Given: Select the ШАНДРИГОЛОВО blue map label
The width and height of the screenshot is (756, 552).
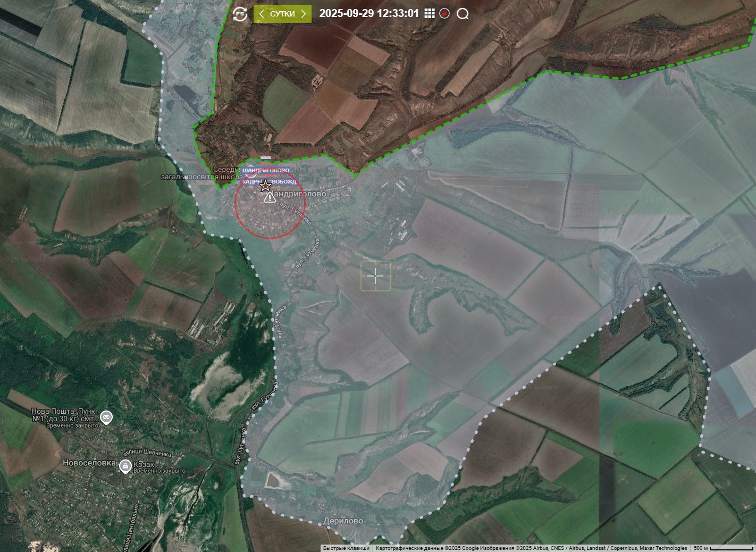Looking at the screenshot, I should click(x=266, y=170).
